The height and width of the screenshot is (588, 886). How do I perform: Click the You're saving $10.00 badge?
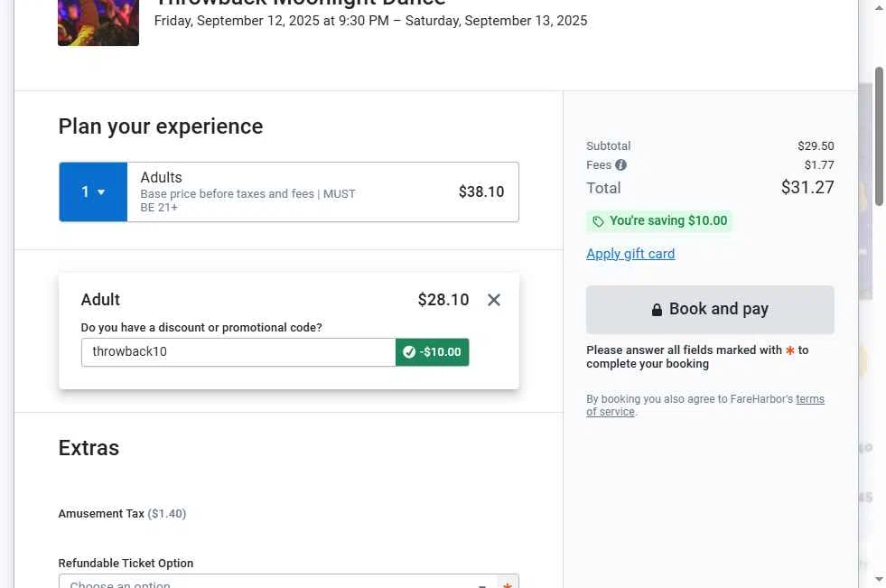pos(659,221)
